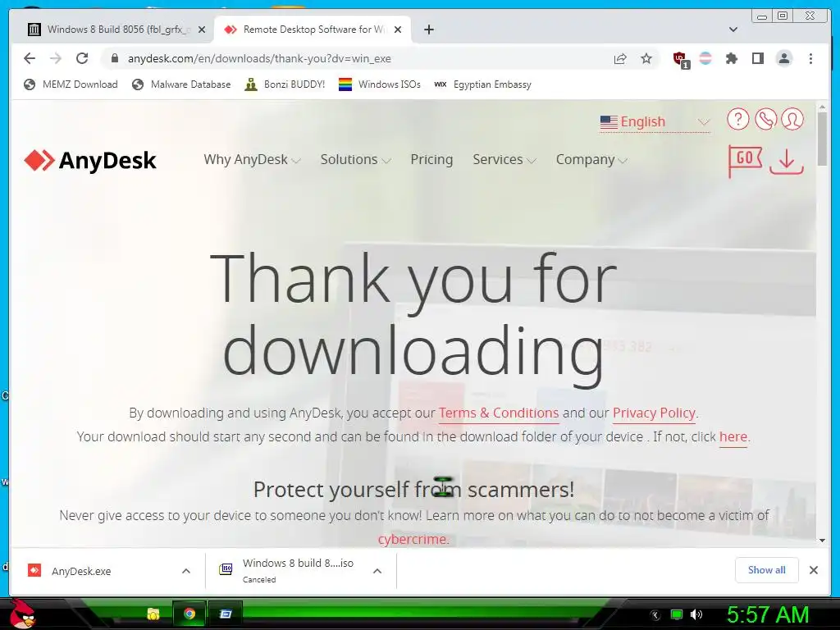Open the MEMZ Download bookmark

point(71,84)
